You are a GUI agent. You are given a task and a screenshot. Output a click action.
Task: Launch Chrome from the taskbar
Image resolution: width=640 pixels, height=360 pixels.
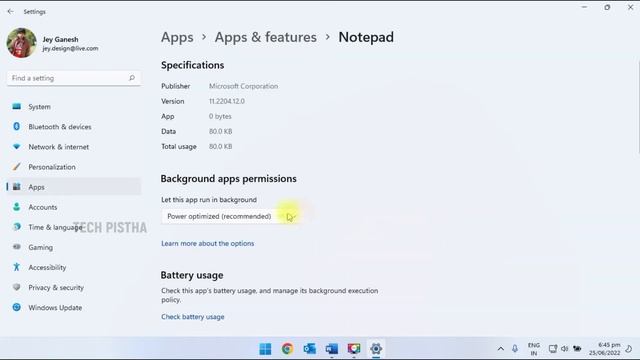(x=287, y=349)
